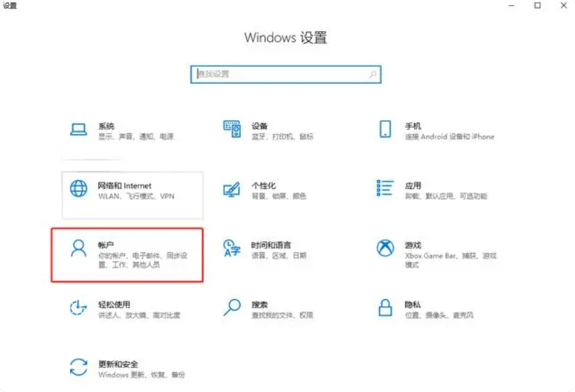Open the 游戏 Xbox icon
Screen dimensions: 575x392
tap(385, 248)
